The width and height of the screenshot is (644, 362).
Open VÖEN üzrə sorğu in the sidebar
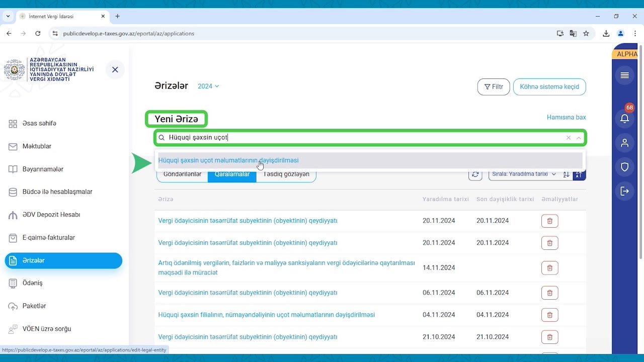pyautogui.click(x=47, y=329)
